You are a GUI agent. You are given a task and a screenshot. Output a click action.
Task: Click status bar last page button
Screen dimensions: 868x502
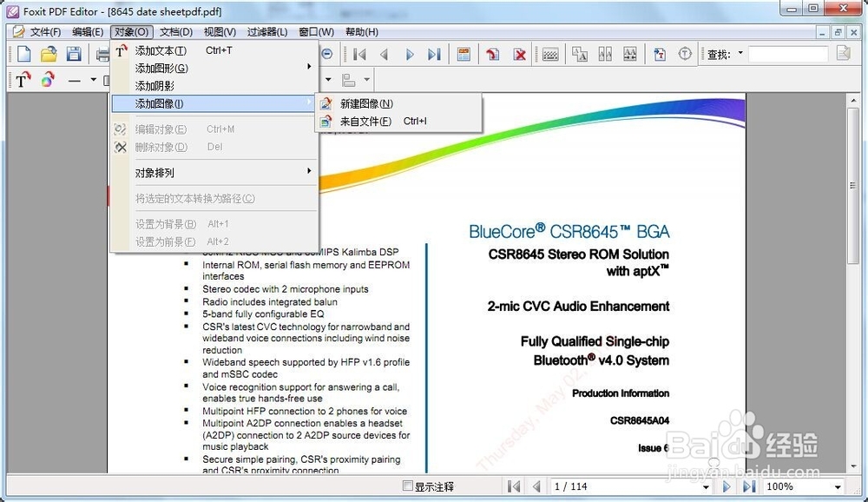(x=749, y=486)
